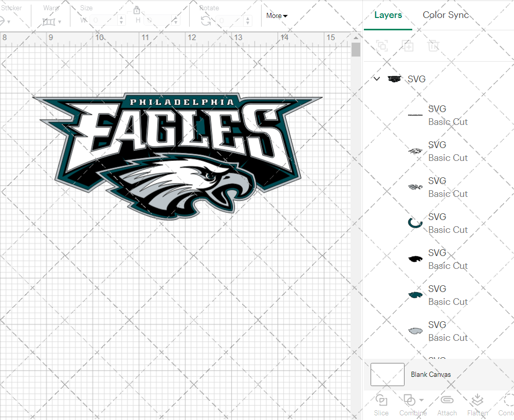This screenshot has width=514, height=420.
Task: Click the Group layers icon
Action: [382, 46]
